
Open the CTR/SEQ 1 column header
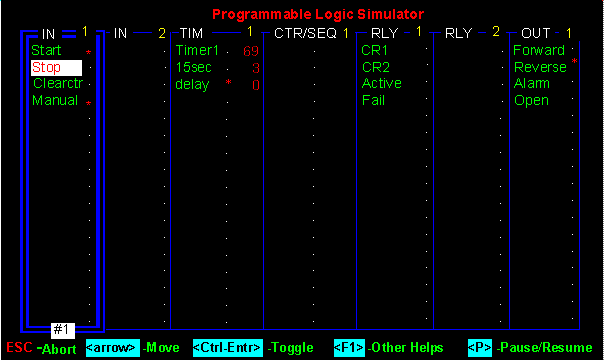point(311,34)
